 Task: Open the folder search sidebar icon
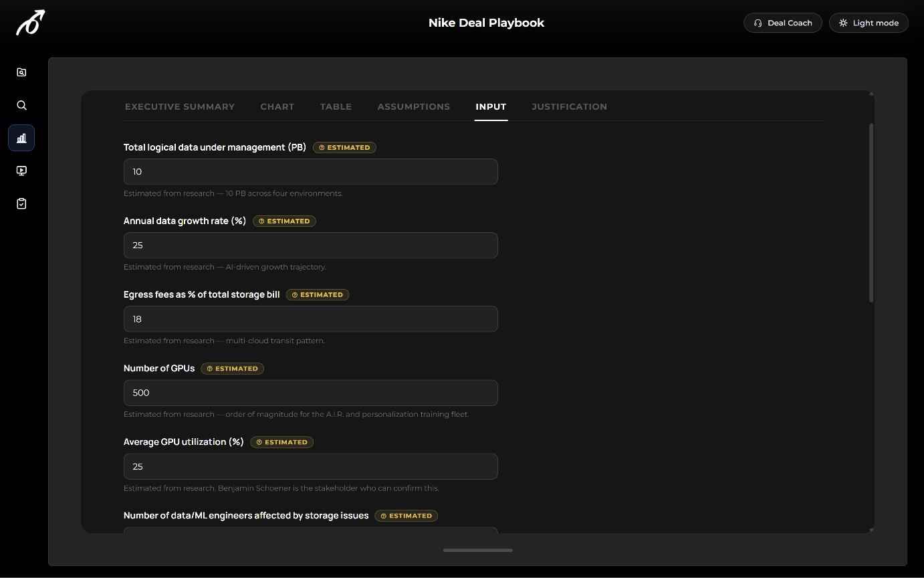point(21,72)
